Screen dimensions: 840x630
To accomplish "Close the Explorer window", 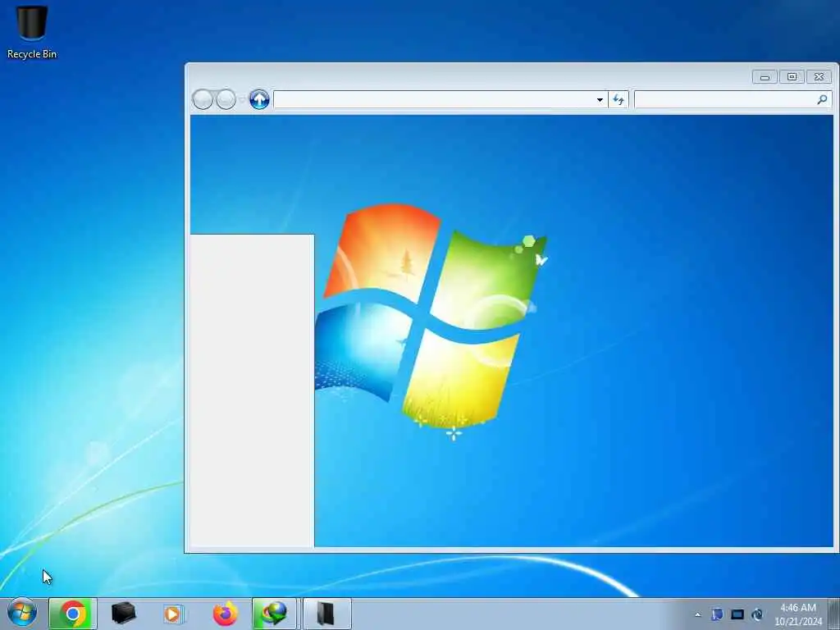I will tap(819, 77).
